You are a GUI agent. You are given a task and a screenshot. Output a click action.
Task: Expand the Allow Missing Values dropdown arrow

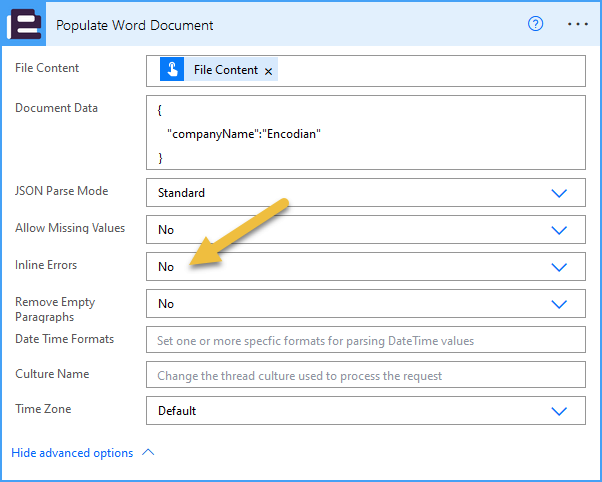[x=559, y=230]
